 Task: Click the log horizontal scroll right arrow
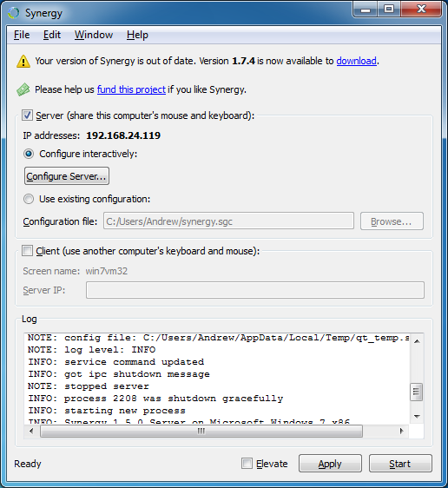(402, 431)
